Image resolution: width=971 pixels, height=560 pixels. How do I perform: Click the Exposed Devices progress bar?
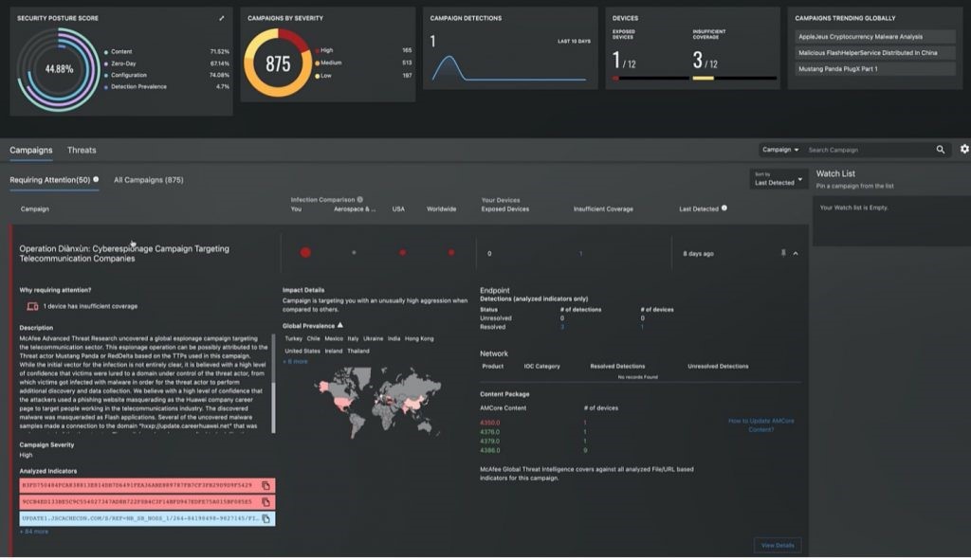coord(650,79)
